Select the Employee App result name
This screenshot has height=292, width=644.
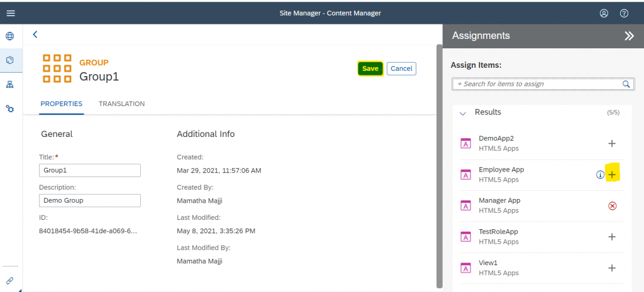coord(501,170)
